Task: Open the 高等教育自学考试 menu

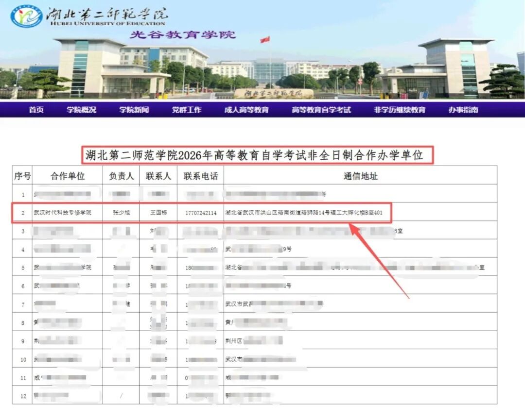Action: coord(321,110)
